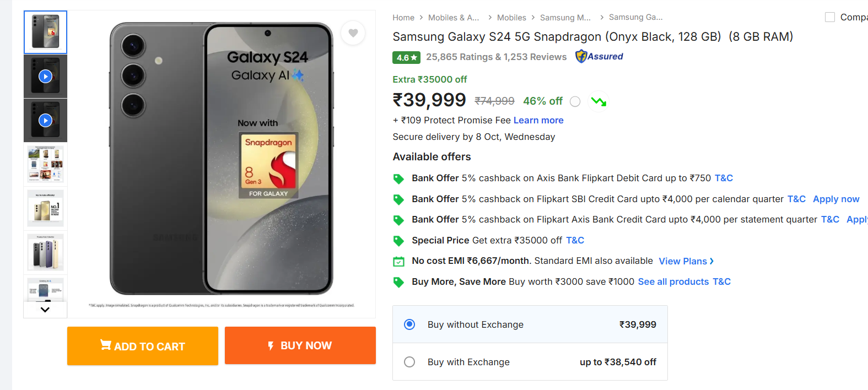Select the color variants phone thumbnail

(x=45, y=252)
